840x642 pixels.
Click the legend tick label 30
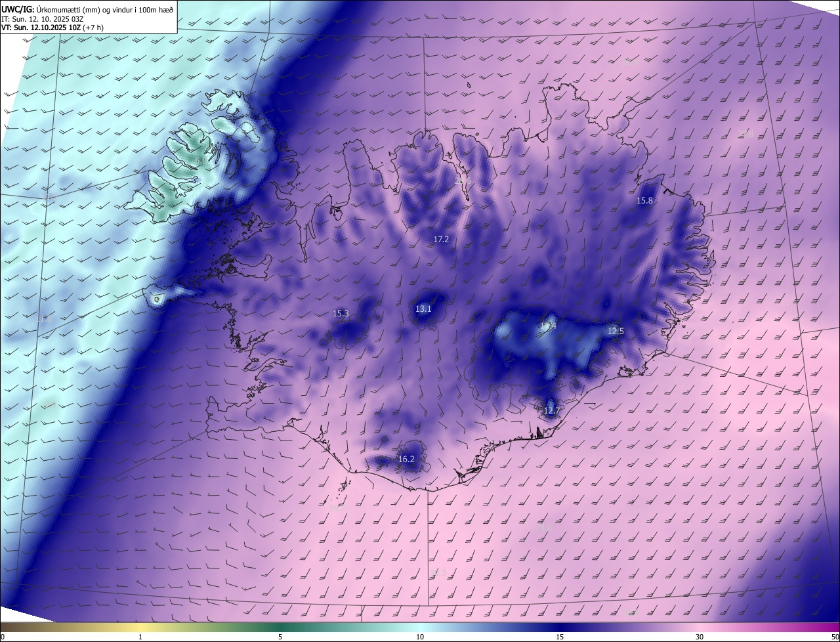[x=700, y=637]
